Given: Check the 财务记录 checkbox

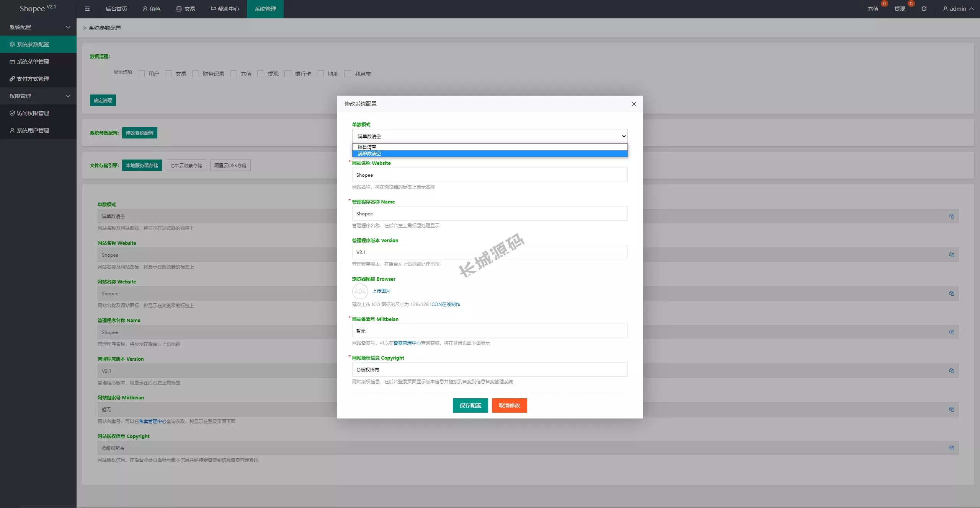Looking at the screenshot, I should click(196, 74).
